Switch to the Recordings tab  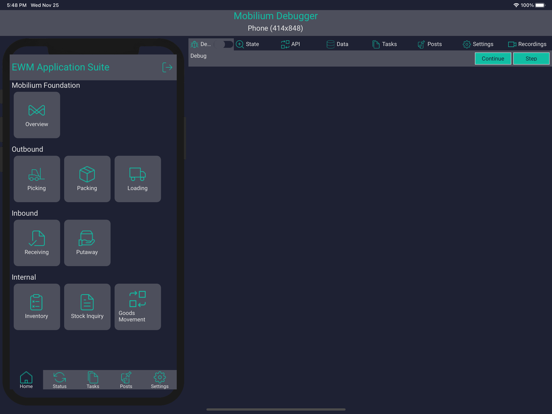coord(527,44)
